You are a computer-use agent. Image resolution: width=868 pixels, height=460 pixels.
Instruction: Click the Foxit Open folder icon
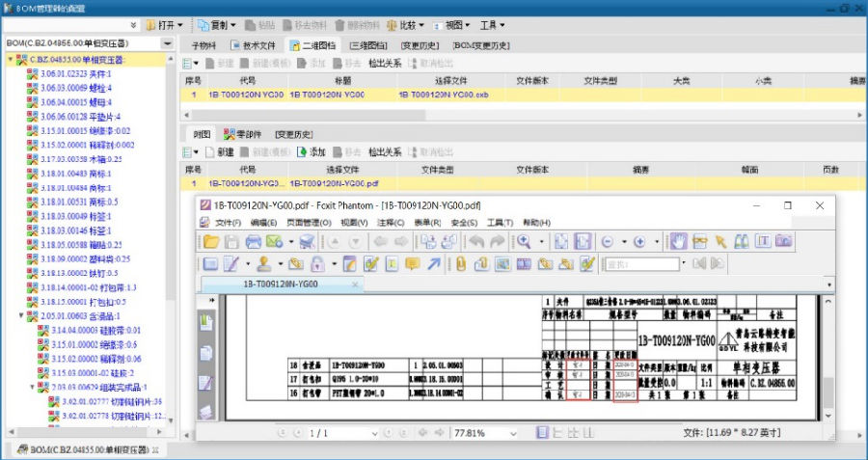pos(209,241)
